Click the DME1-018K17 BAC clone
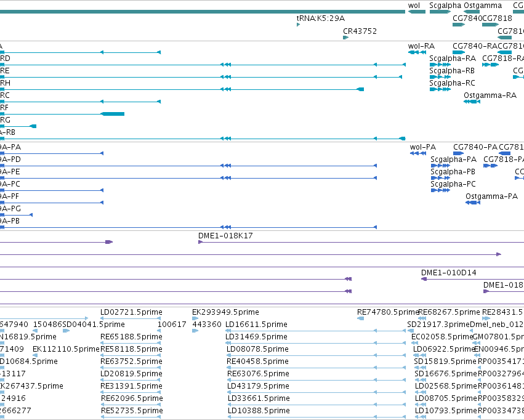524x420 pixels. pyautogui.click(x=225, y=236)
